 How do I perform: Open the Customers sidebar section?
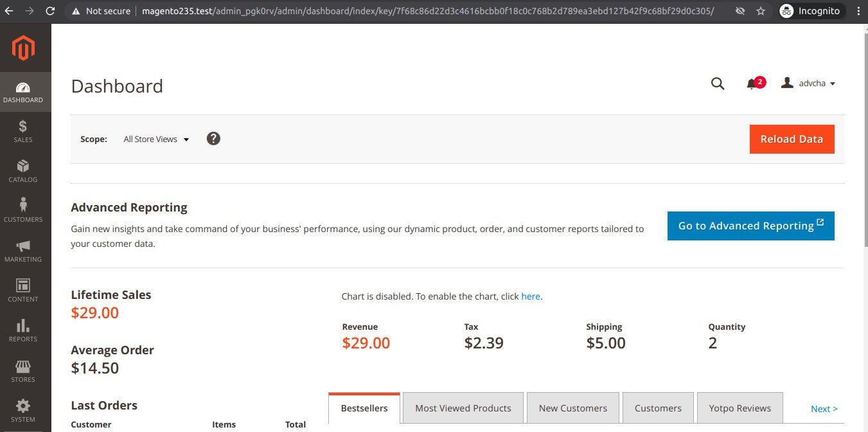pos(23,211)
